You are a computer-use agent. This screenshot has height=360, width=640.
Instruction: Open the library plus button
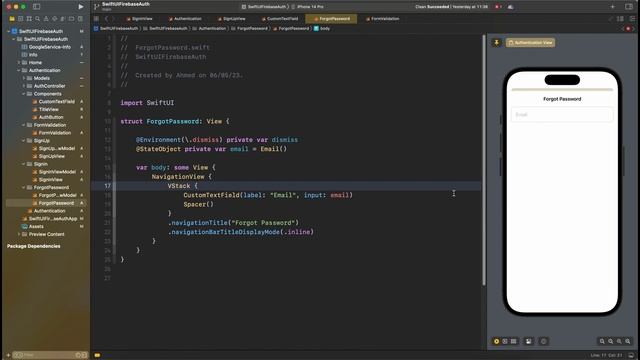coord(613,7)
